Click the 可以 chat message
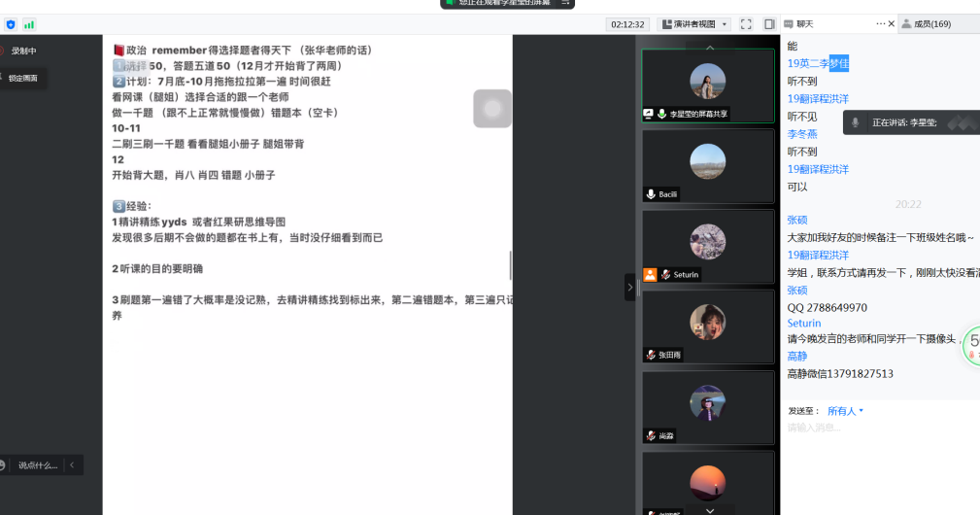The height and width of the screenshot is (515, 980). tap(796, 187)
